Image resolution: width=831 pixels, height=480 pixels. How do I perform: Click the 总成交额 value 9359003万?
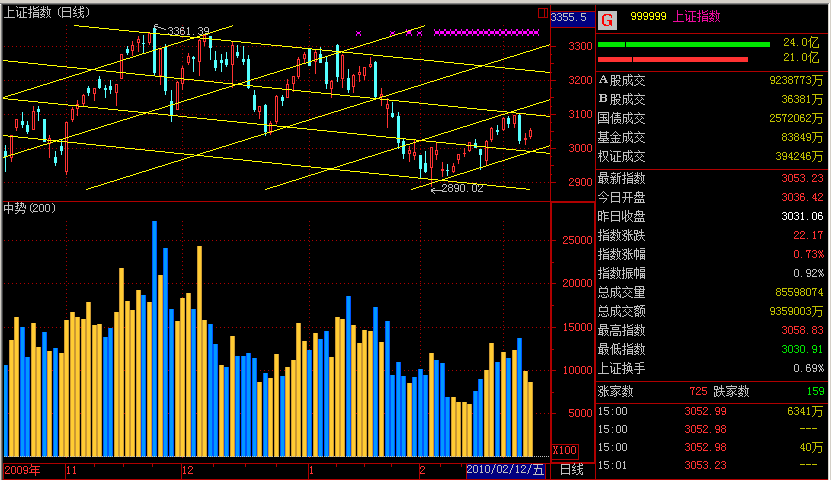click(x=796, y=311)
